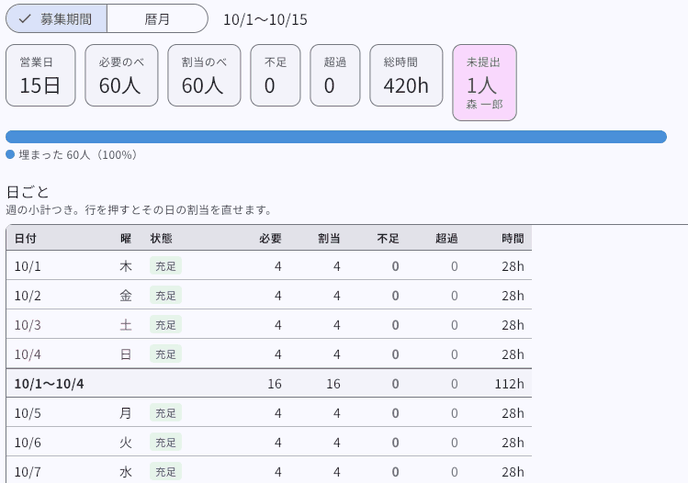Image resolution: width=688 pixels, height=483 pixels.
Task: Click the 28h time cell for 10/1
Action: click(x=512, y=266)
